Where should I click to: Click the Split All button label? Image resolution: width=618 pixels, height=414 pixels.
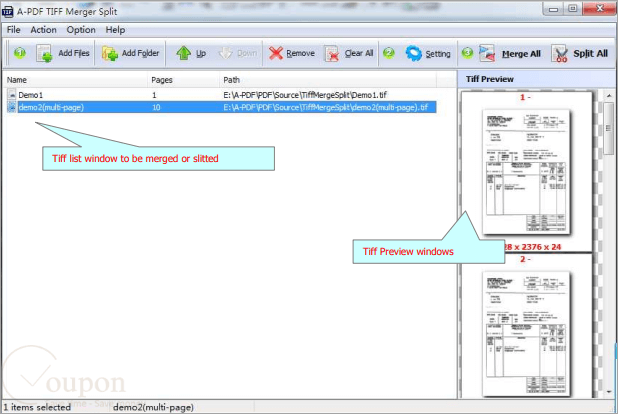590,54
